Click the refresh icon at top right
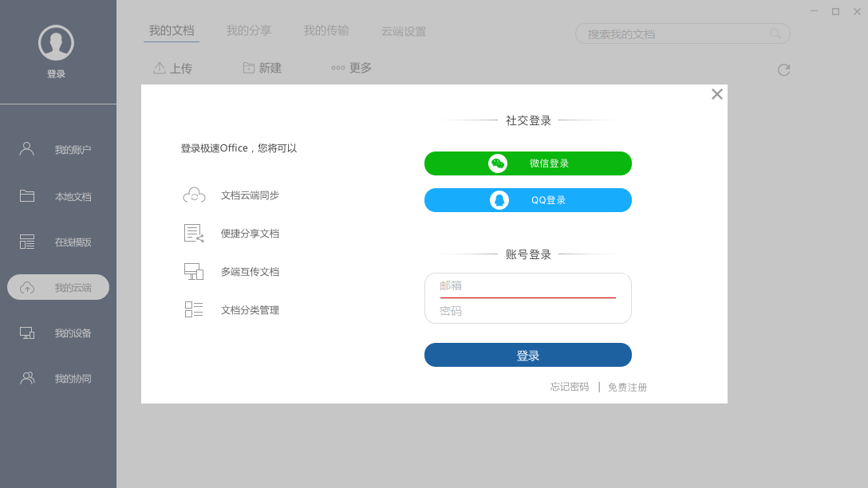Screen dimensions: 868x488 [783, 70]
